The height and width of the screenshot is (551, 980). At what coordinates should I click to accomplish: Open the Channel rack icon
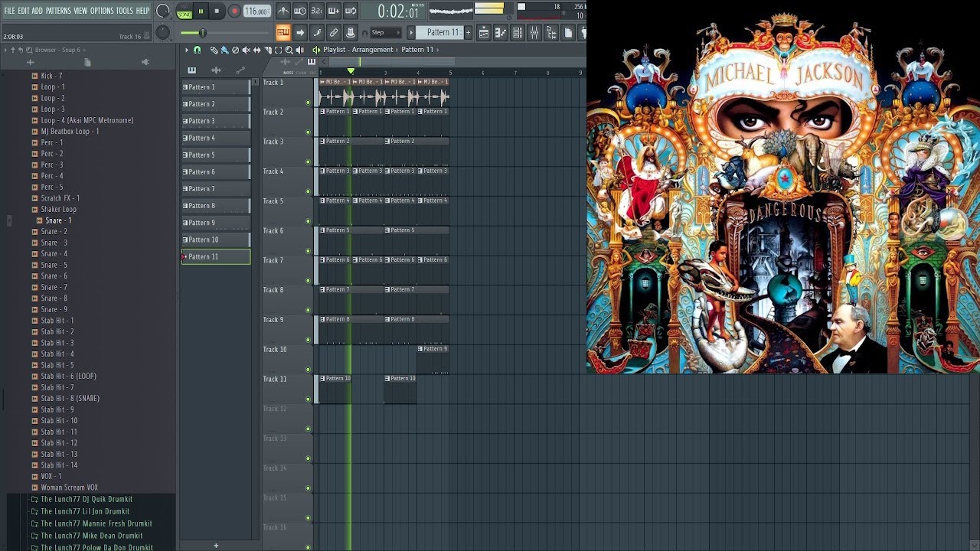[518, 32]
